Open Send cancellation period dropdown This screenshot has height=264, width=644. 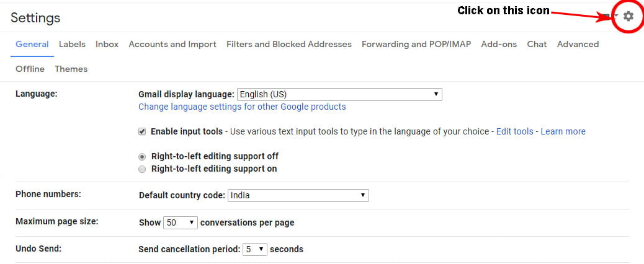click(x=254, y=249)
